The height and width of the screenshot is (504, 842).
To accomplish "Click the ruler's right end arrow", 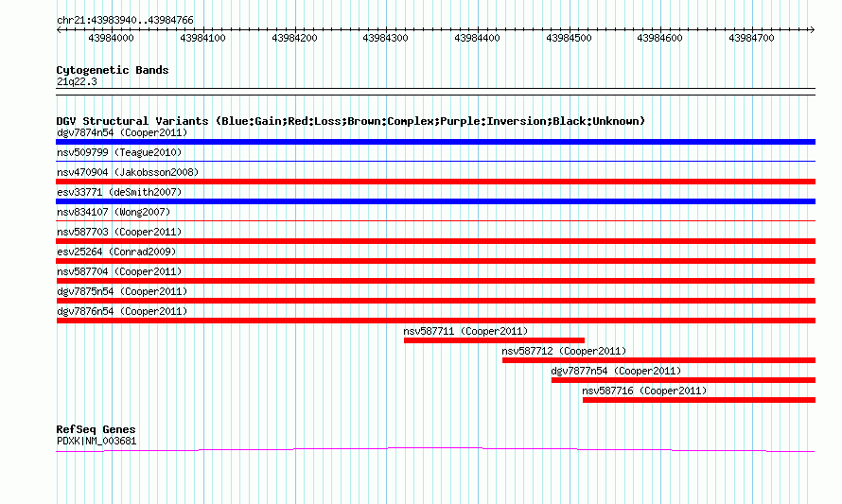I will point(812,30).
